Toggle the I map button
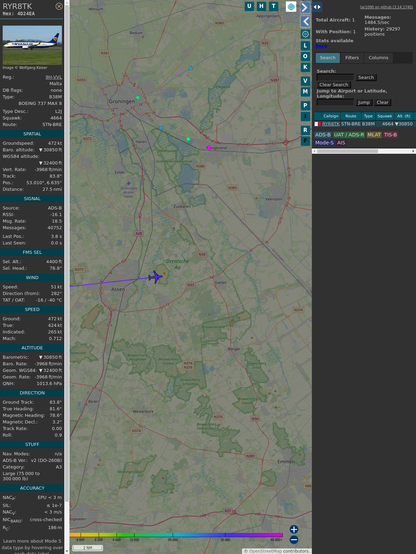 click(x=305, y=116)
